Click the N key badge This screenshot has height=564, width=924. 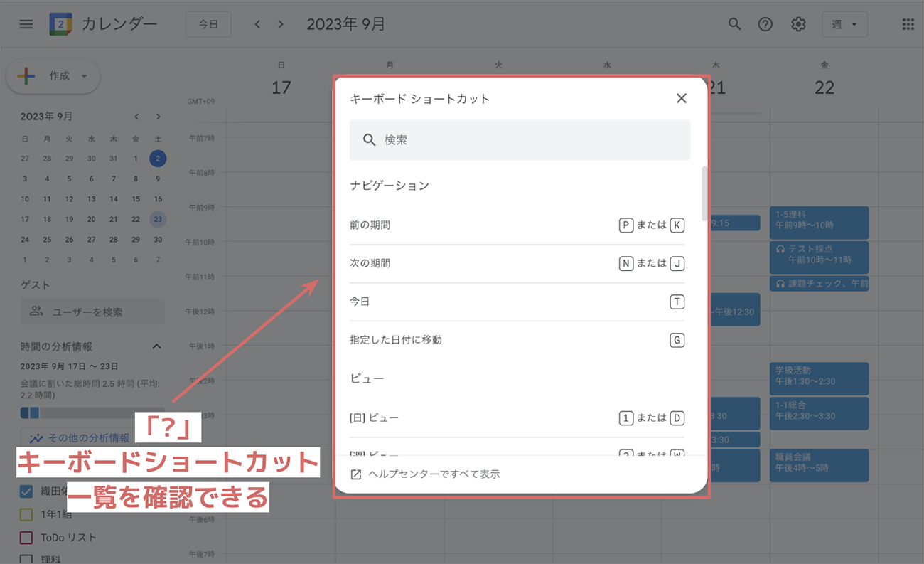point(626,264)
